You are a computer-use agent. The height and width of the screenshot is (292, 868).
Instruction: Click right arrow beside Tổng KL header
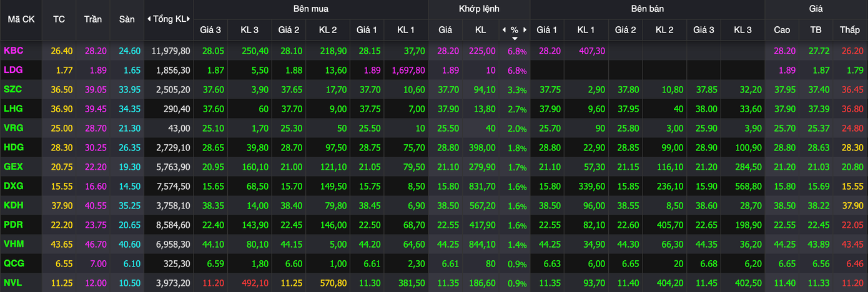click(x=190, y=19)
